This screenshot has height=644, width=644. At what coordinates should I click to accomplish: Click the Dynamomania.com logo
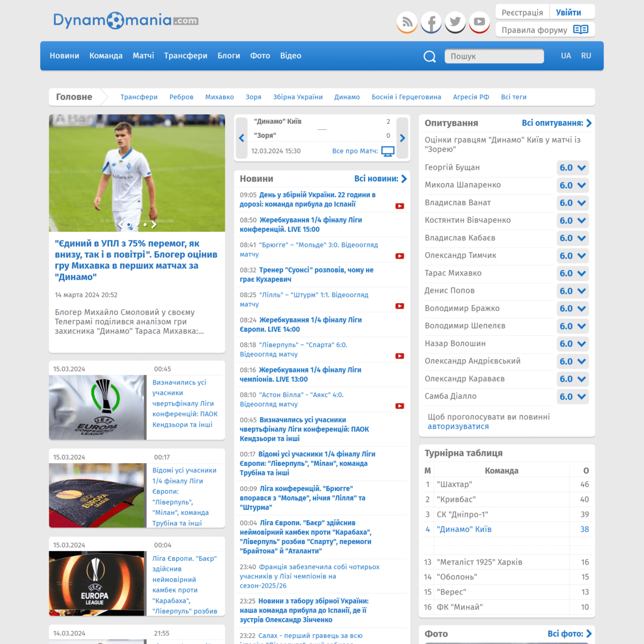coord(126,21)
